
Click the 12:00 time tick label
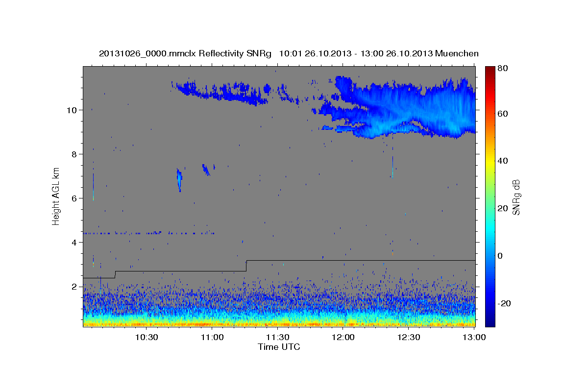tap(343, 337)
